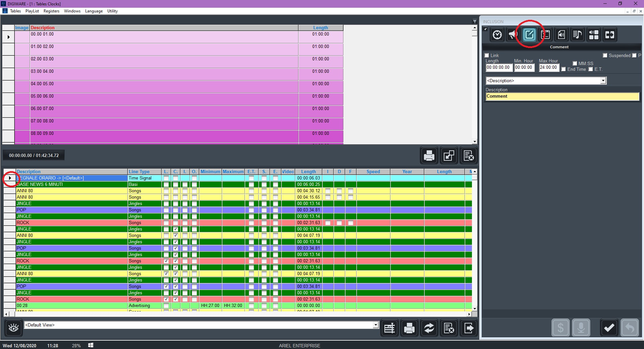Toggle the End Time checkbox

tap(564, 69)
